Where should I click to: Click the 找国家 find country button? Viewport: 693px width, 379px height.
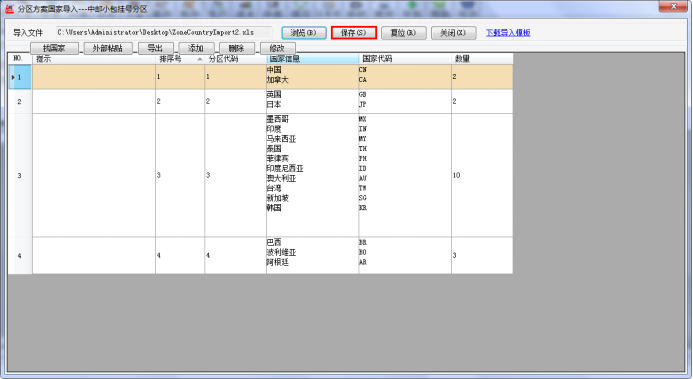click(54, 48)
